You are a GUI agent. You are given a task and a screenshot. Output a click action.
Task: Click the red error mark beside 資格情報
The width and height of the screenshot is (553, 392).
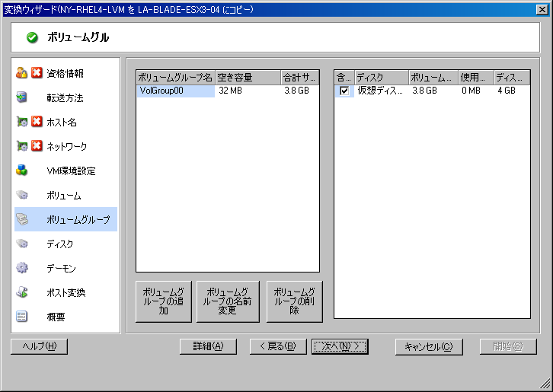point(37,72)
